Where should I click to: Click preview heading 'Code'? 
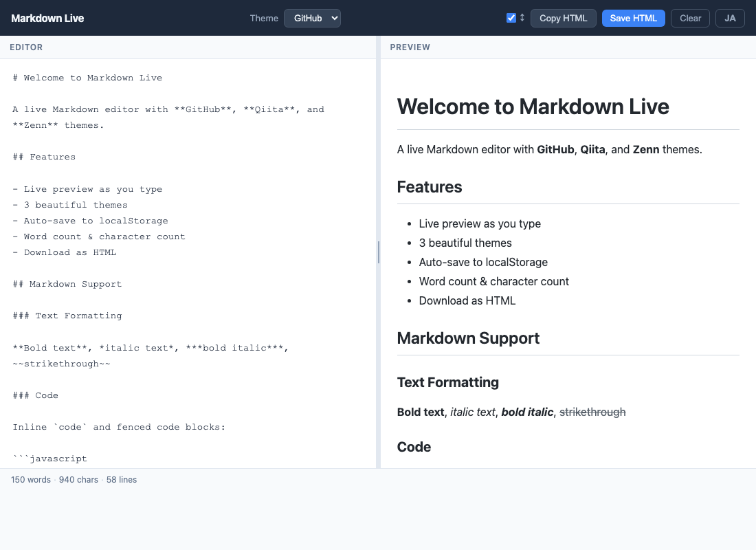coord(414,448)
